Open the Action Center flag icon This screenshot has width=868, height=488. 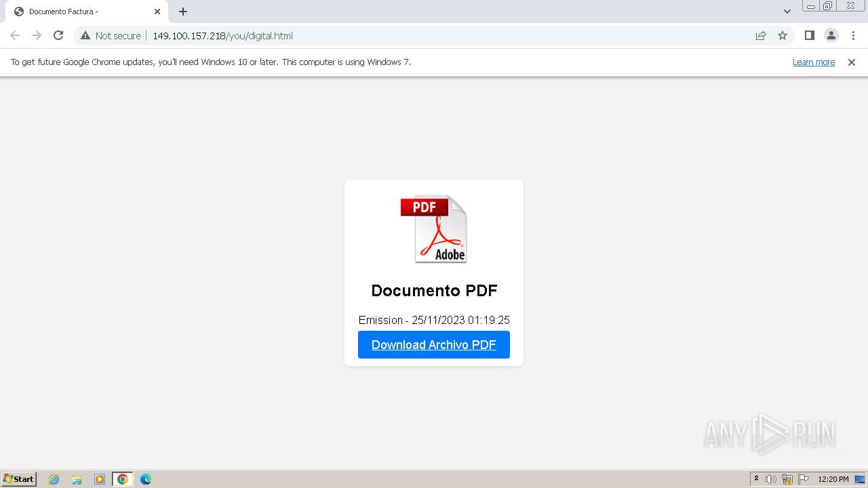click(804, 479)
